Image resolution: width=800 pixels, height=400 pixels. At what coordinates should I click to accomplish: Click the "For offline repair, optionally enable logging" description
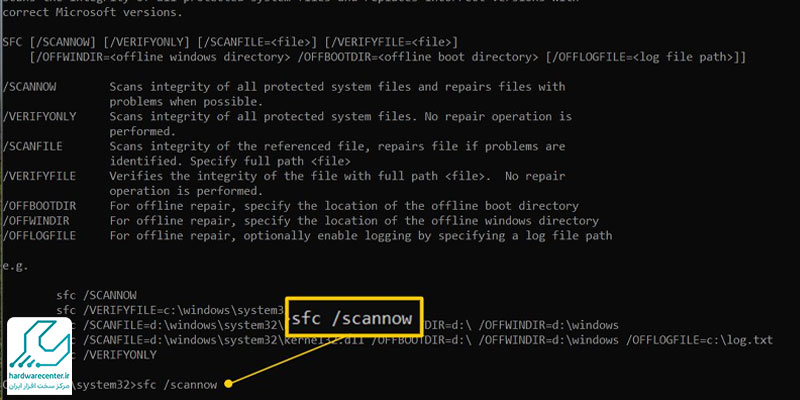click(360, 235)
